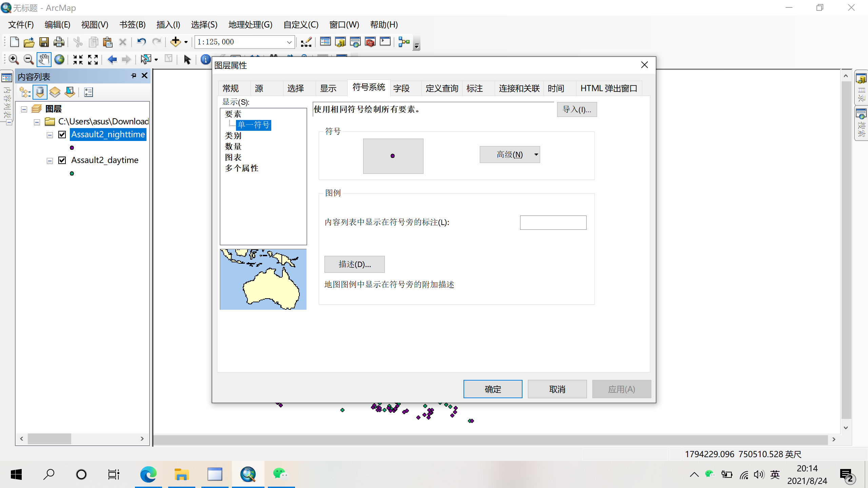
Task: Open the Python window icon
Action: pyautogui.click(x=385, y=42)
